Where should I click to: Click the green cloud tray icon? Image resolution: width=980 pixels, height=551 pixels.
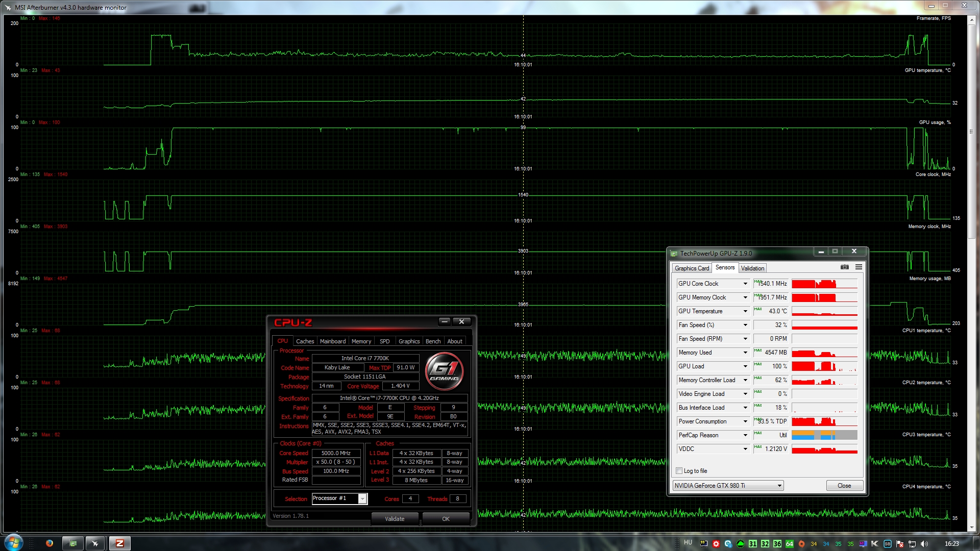point(740,544)
